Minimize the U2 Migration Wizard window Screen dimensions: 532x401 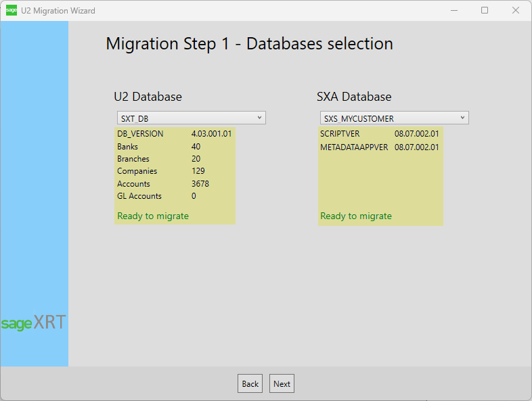pyautogui.click(x=453, y=11)
